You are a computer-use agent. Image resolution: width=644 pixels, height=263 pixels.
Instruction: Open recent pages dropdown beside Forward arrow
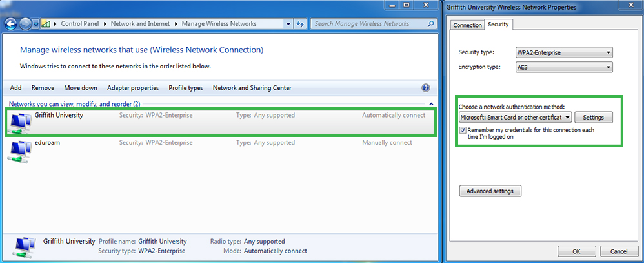[35, 24]
